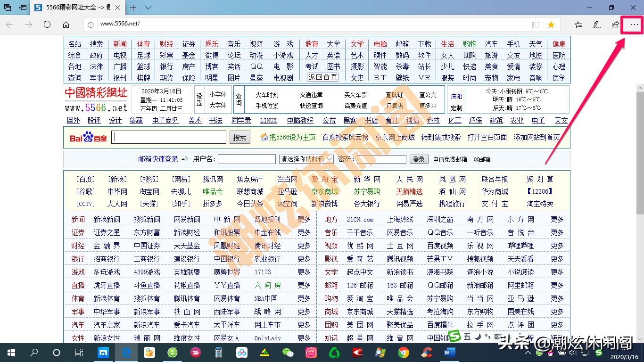
Task: Click the 密码 password field
Action: click(381, 159)
